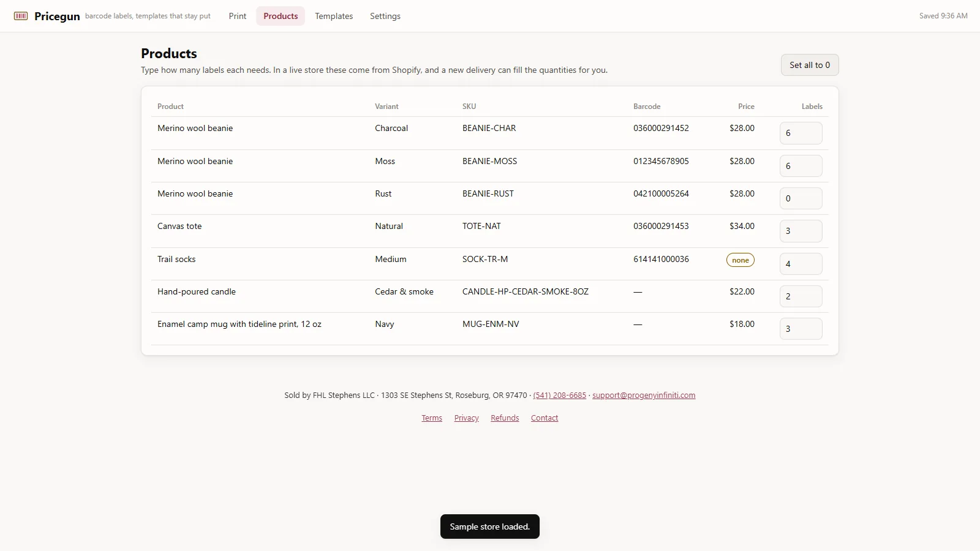Click the Cedar & smoke variant cell
This screenshot has width=980, height=551.
[404, 292]
